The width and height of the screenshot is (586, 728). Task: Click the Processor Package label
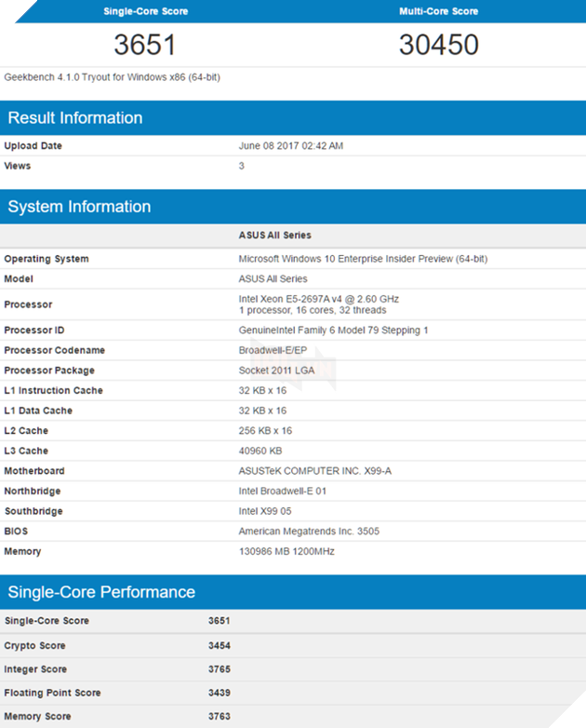point(49,371)
